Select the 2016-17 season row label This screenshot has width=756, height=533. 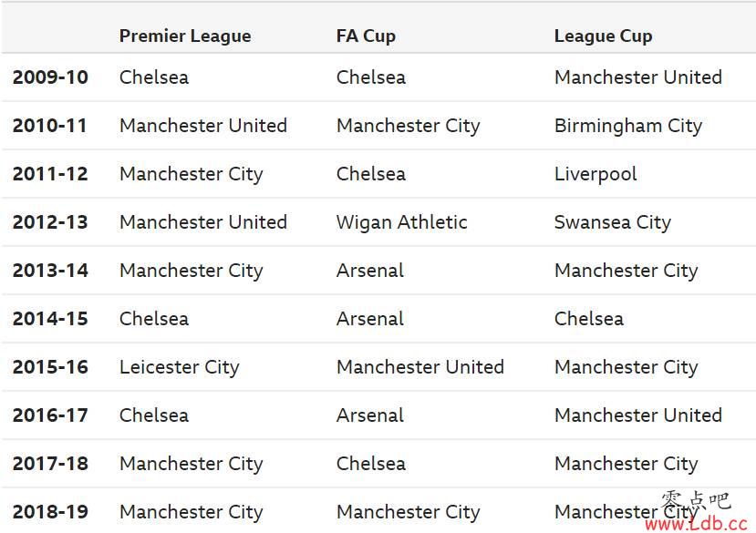[50, 415]
